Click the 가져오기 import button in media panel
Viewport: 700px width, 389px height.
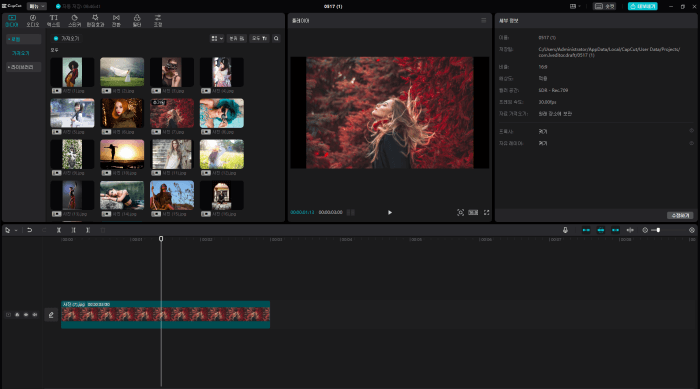[66, 38]
